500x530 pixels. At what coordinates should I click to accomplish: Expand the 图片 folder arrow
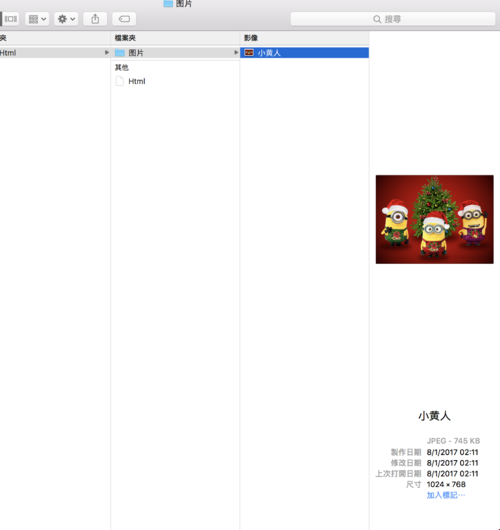click(236, 52)
